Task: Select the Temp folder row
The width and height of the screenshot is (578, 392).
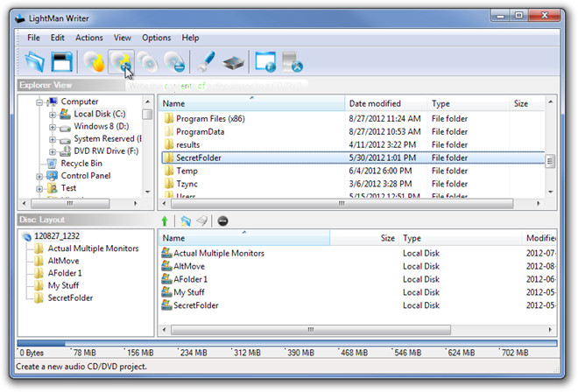Action: [x=353, y=171]
